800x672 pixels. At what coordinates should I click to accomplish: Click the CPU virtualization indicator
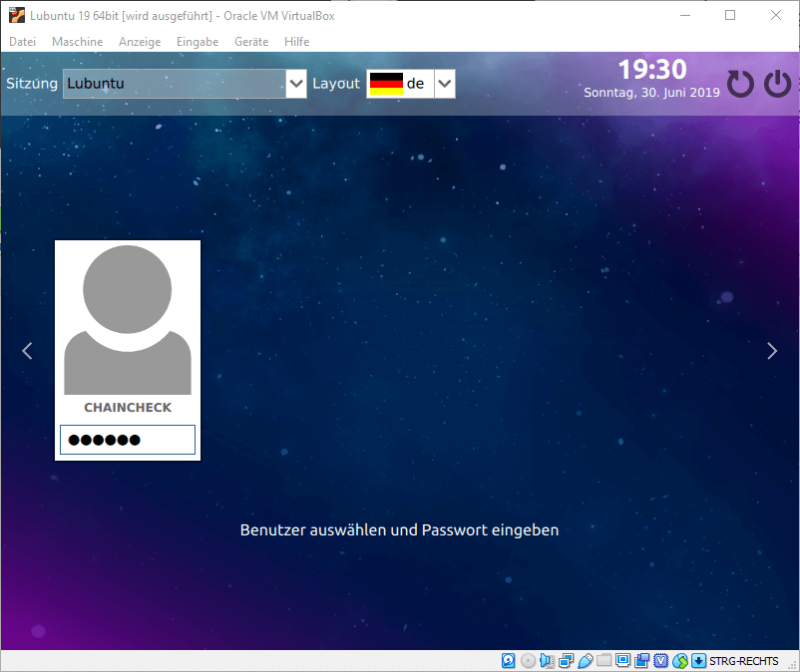pyautogui.click(x=661, y=661)
